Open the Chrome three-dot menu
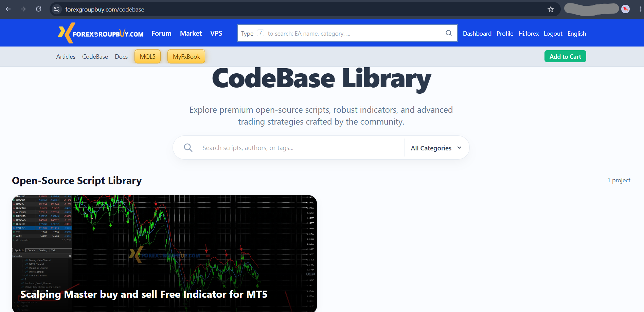 [x=640, y=9]
